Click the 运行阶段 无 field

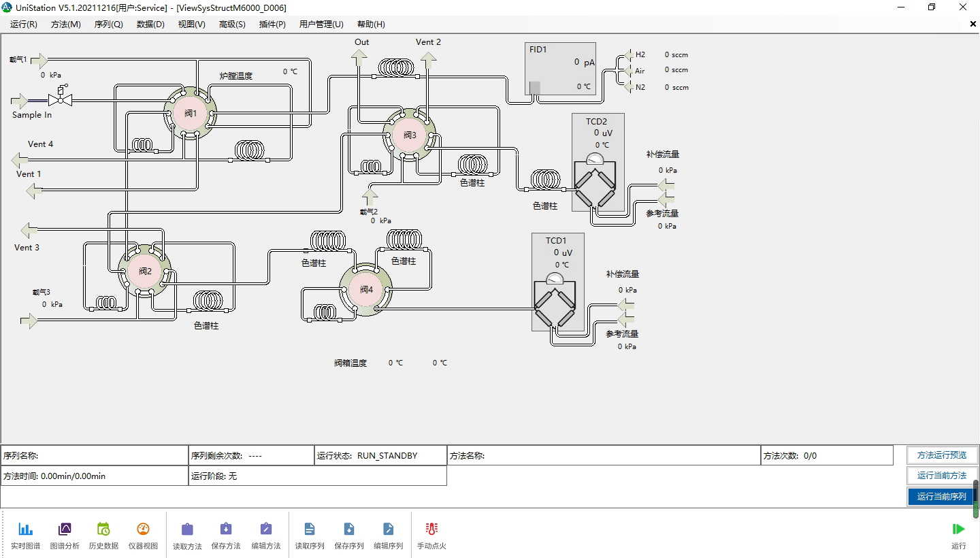pyautogui.click(x=318, y=476)
